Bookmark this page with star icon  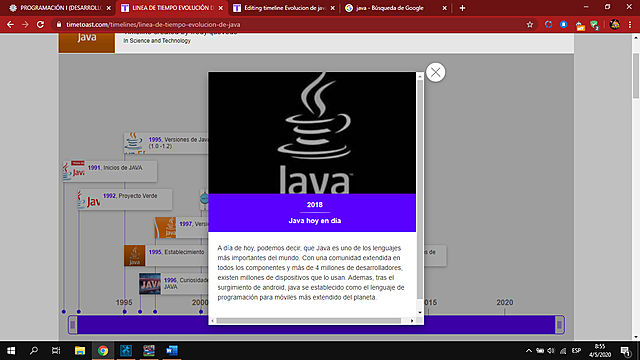530,24
